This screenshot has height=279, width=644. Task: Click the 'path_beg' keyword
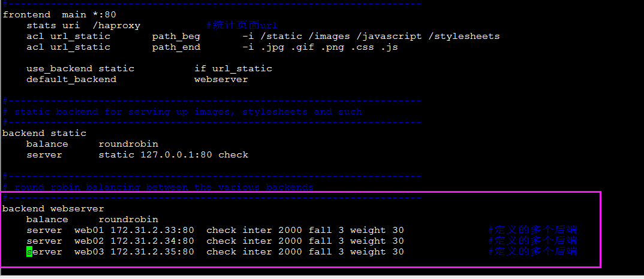(176, 37)
